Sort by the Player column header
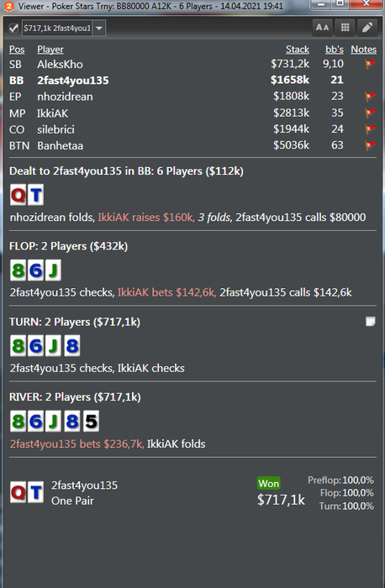Image resolution: width=385 pixels, height=588 pixels. (x=50, y=50)
